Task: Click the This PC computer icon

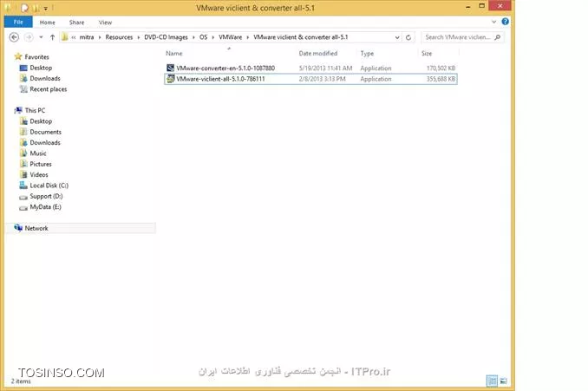Action: 18,110
